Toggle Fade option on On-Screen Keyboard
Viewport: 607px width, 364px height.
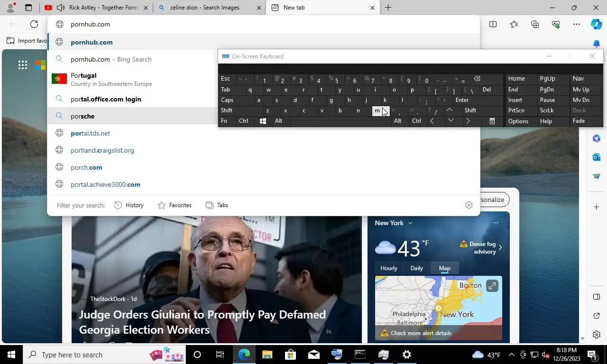point(586,121)
